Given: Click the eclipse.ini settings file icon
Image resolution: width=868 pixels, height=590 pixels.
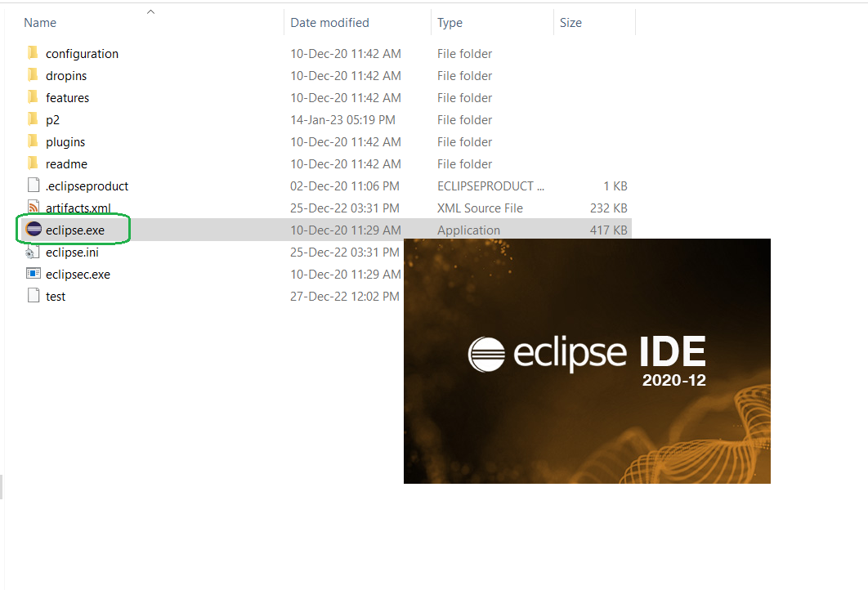Looking at the screenshot, I should click(33, 253).
